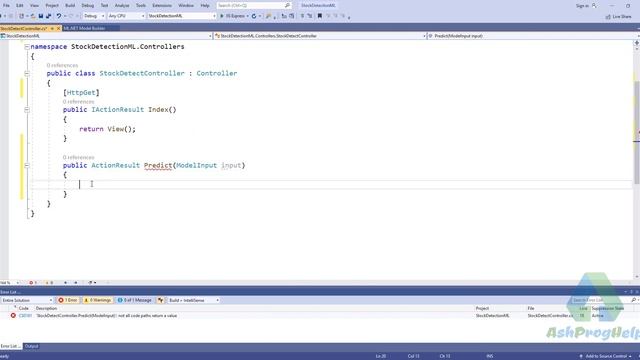The width and height of the screenshot is (640, 360).
Task: Click the Project column header
Action: coord(482,309)
